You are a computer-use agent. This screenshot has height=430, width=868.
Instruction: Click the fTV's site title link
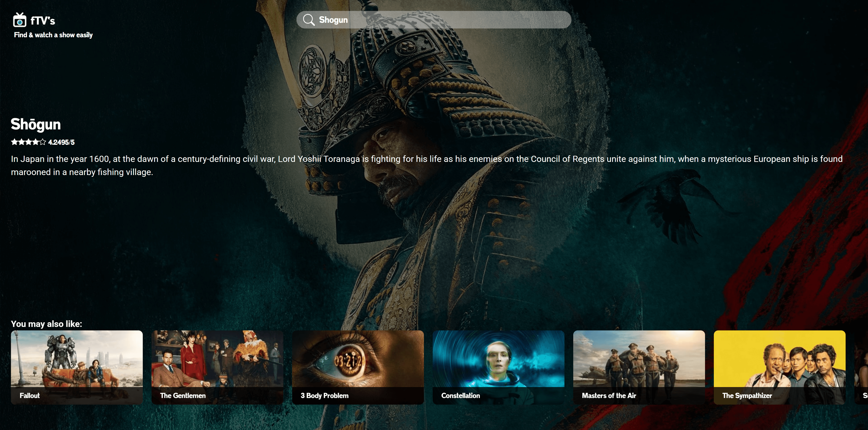click(43, 21)
